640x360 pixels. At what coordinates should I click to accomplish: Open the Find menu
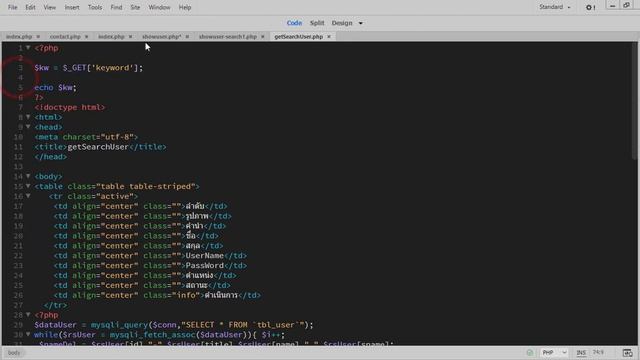116,7
